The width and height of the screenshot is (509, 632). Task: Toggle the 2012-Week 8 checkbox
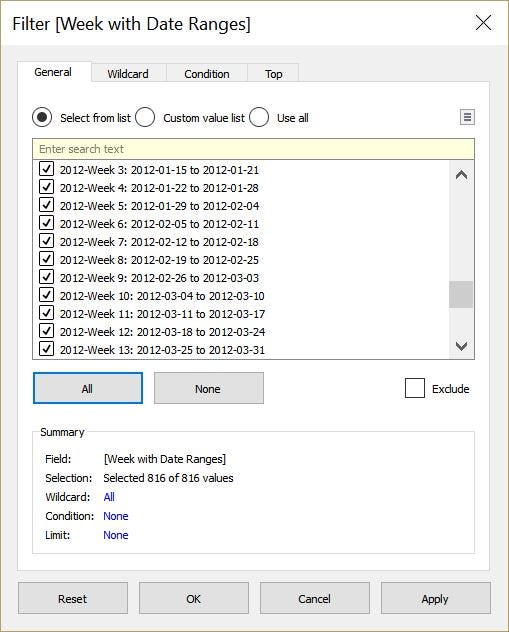pos(46,258)
